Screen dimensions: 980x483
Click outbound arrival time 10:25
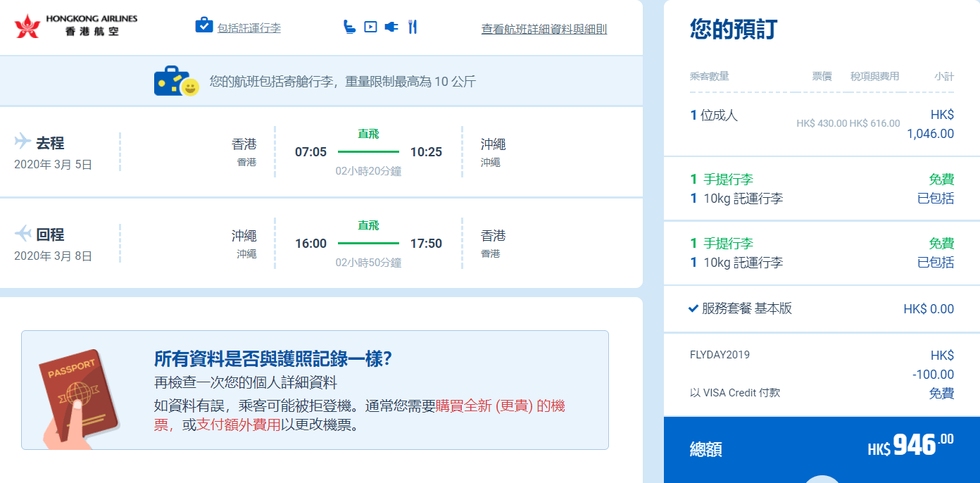426,152
